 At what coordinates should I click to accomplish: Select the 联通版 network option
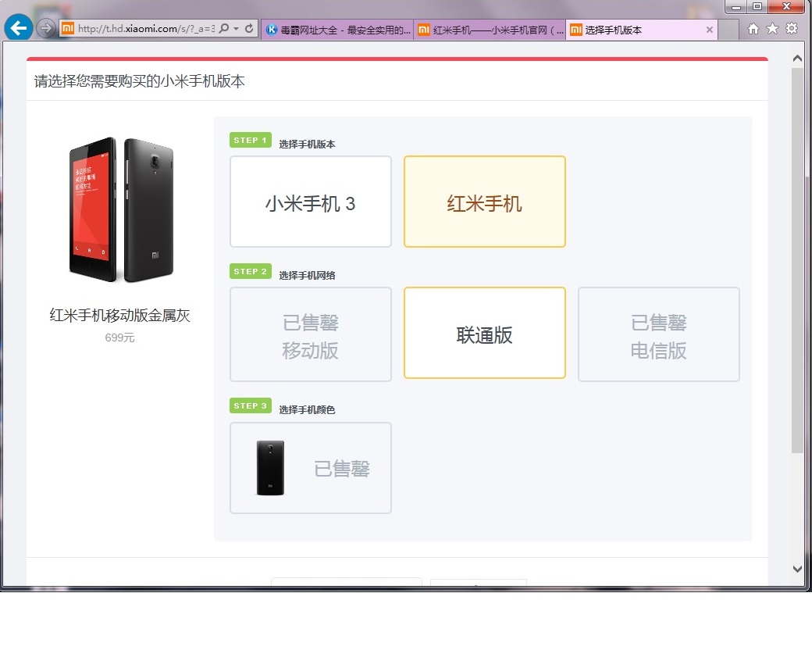[485, 333]
